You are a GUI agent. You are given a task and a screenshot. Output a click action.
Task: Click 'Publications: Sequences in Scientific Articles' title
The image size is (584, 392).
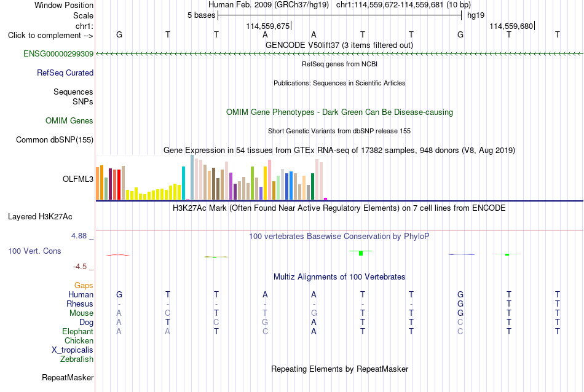tap(339, 83)
